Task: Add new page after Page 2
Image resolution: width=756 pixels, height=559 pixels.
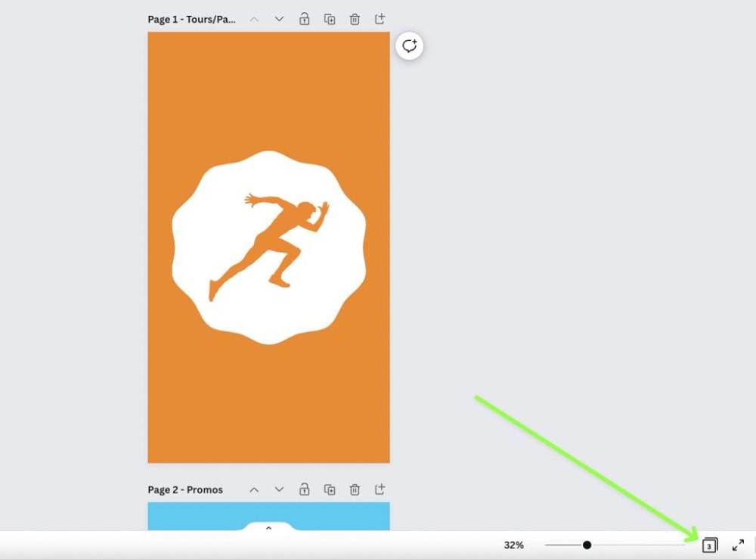Action: pyautogui.click(x=380, y=489)
